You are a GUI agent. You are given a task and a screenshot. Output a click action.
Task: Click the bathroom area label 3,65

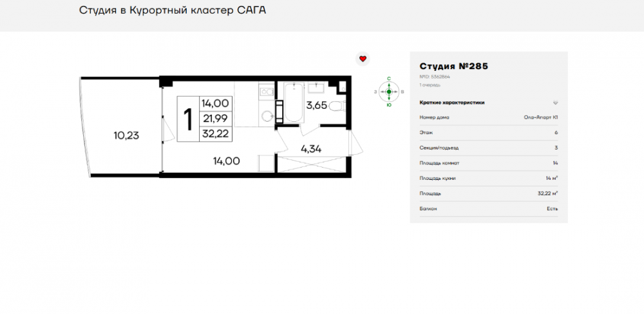point(316,105)
